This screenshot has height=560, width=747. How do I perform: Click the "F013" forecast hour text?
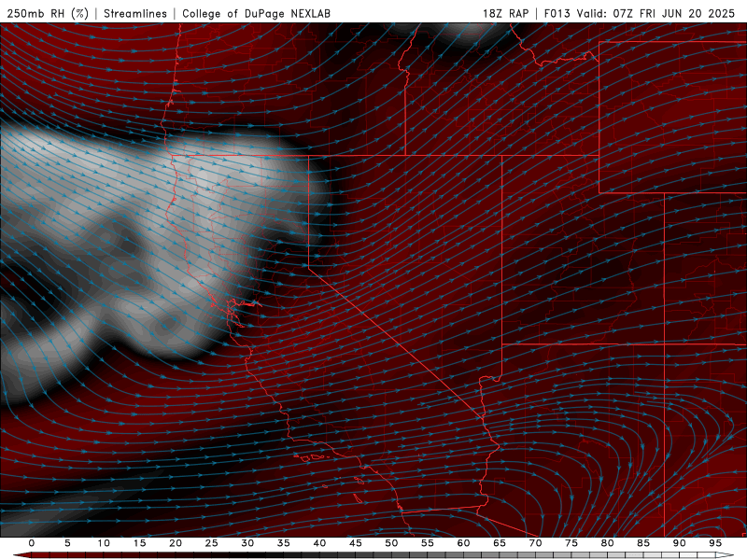point(557,13)
